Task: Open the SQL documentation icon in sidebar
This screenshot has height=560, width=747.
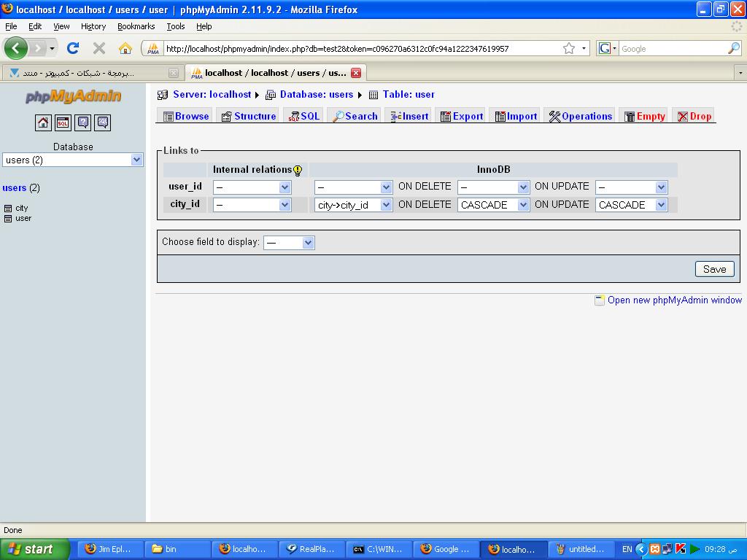Action: (103, 122)
